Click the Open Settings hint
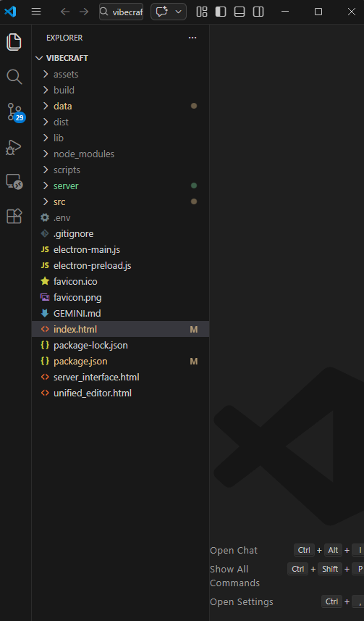 pyautogui.click(x=242, y=601)
